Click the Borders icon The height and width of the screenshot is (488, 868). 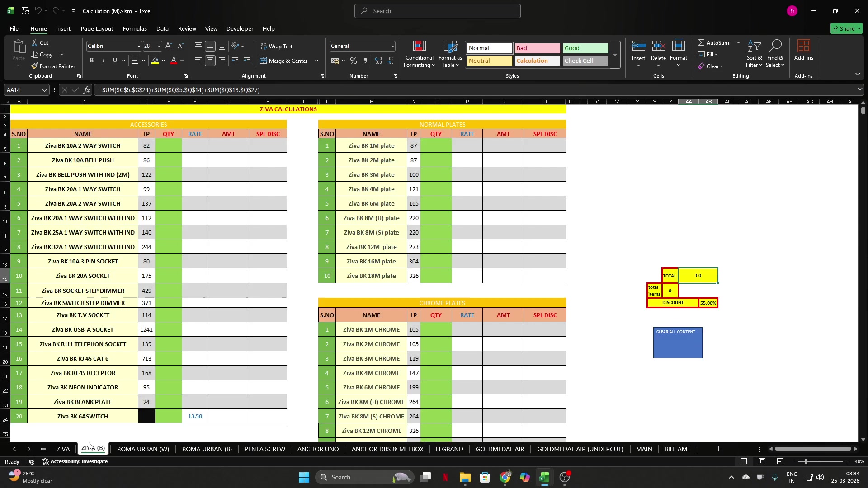tap(135, 61)
